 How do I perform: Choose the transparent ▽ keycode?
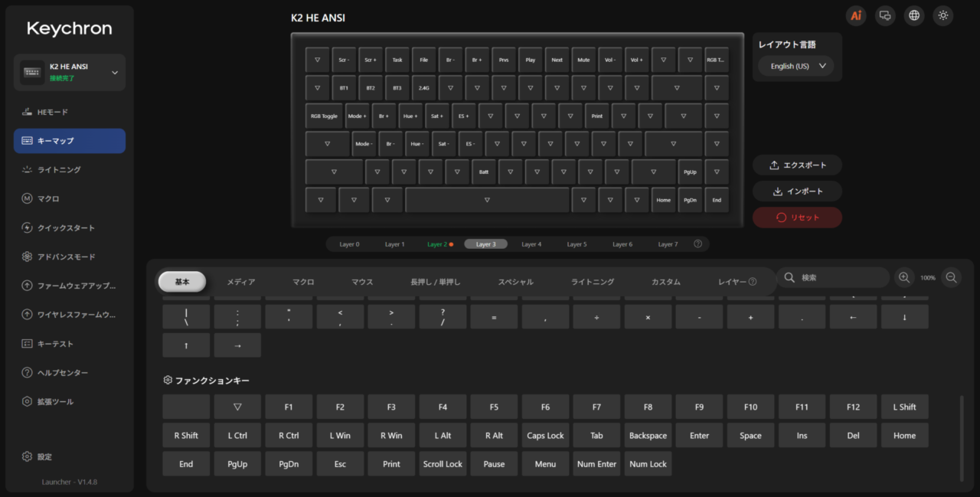(x=237, y=407)
